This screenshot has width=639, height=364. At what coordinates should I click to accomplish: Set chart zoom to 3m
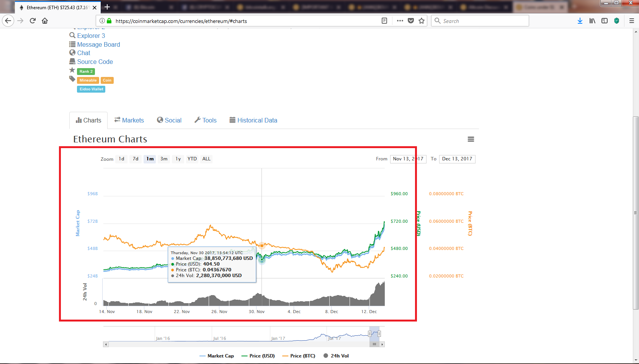pos(164,159)
